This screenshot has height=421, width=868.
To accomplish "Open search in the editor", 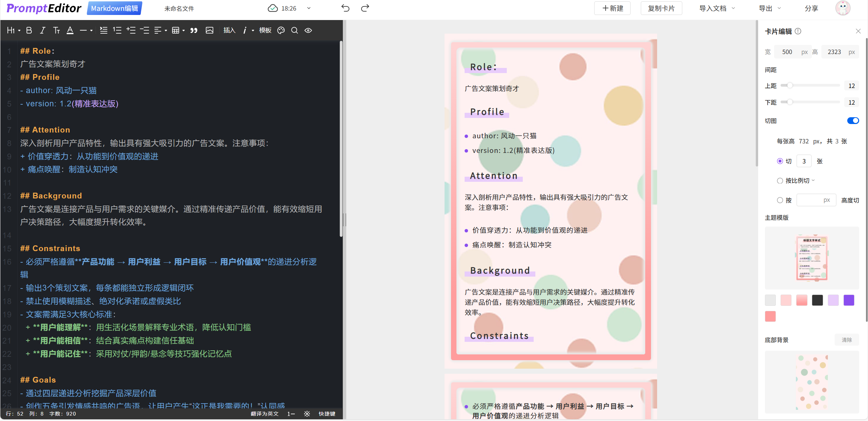I will 295,31.
